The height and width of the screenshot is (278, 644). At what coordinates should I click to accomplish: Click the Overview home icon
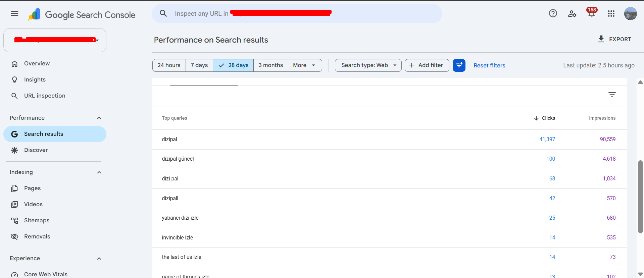[14, 64]
